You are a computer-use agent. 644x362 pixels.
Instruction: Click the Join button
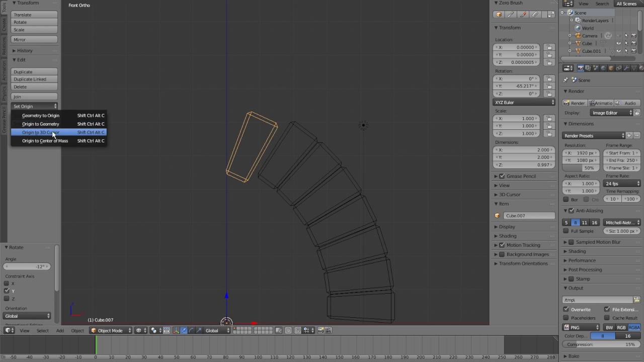(34, 97)
